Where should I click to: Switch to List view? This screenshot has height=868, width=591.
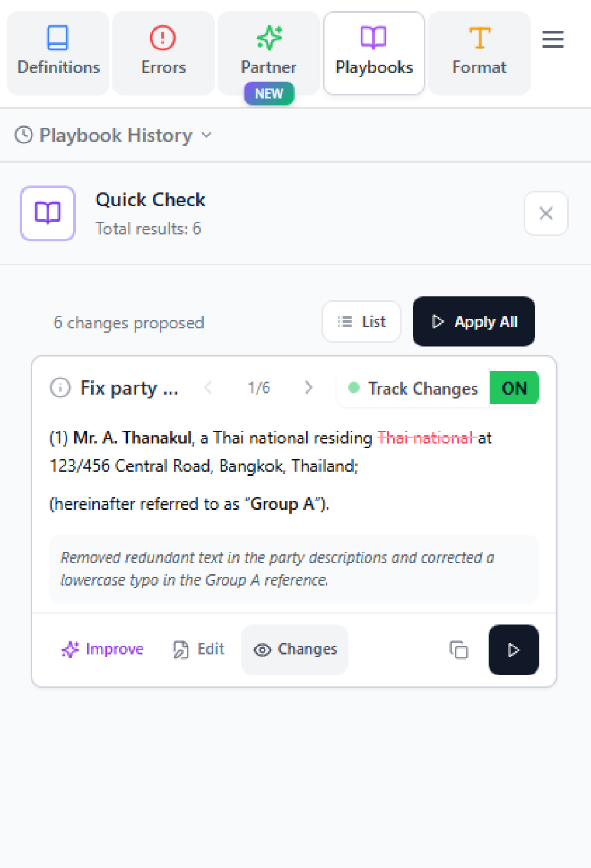click(x=361, y=322)
